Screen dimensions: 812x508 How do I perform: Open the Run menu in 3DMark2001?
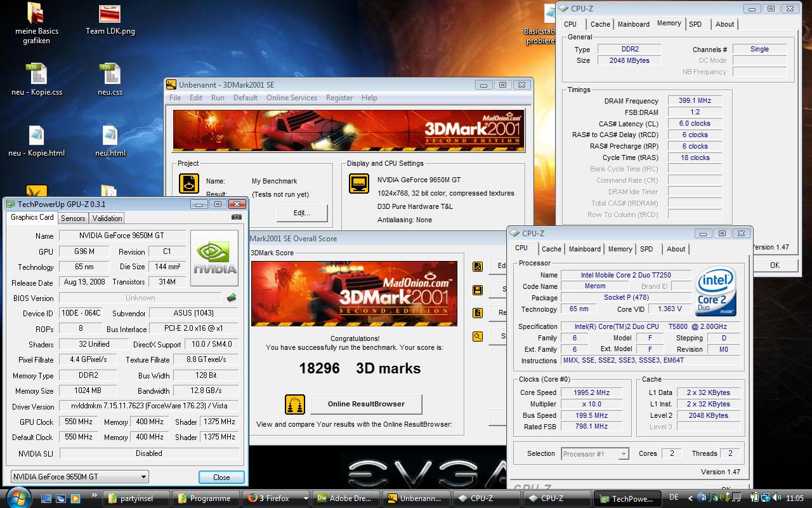218,98
